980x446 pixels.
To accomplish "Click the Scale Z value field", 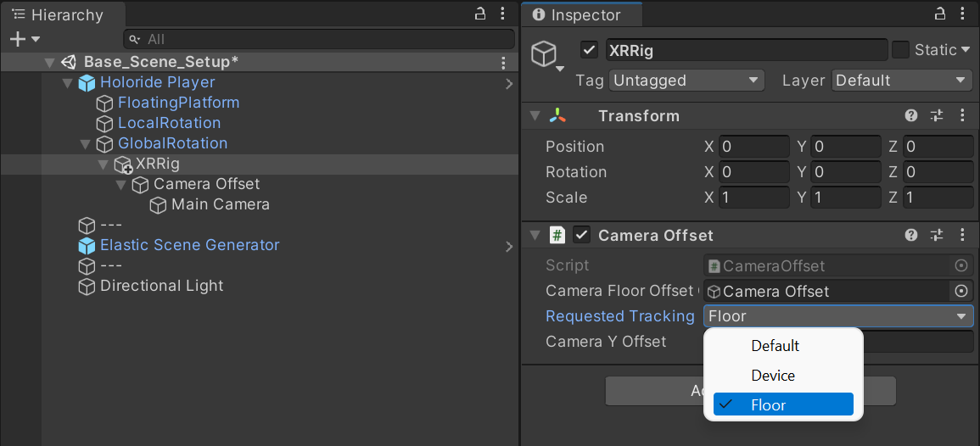I will pos(938,198).
